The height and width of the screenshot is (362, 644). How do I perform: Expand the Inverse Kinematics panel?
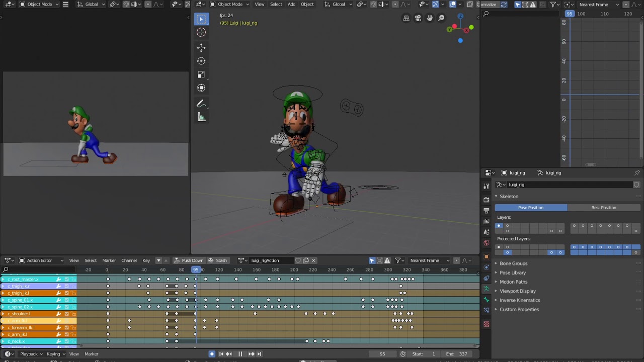click(520, 300)
